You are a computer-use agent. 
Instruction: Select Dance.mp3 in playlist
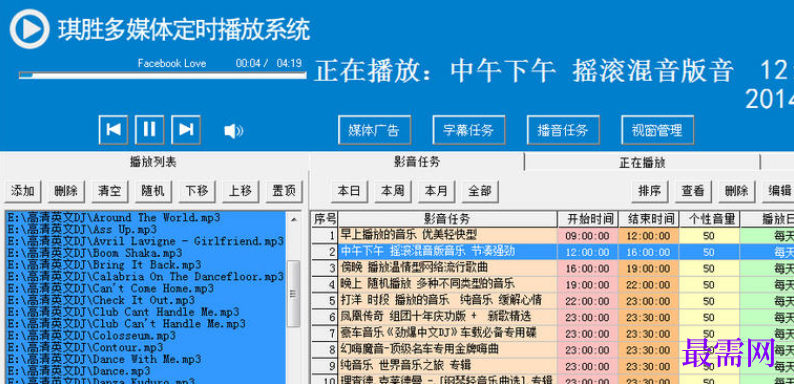pyautogui.click(x=145, y=371)
